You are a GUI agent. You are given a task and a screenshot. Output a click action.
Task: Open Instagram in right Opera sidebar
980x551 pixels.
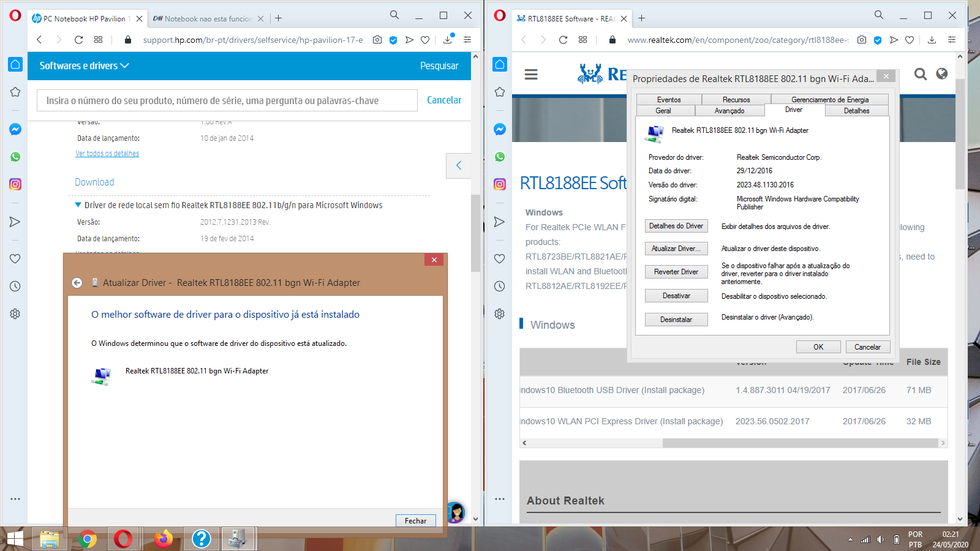500,184
